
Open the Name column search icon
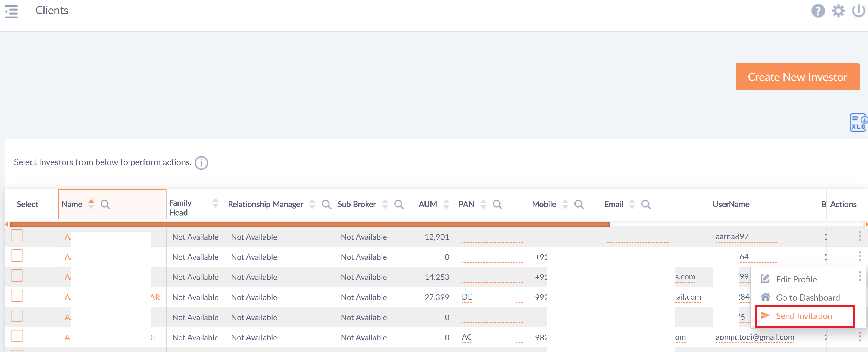click(x=105, y=205)
